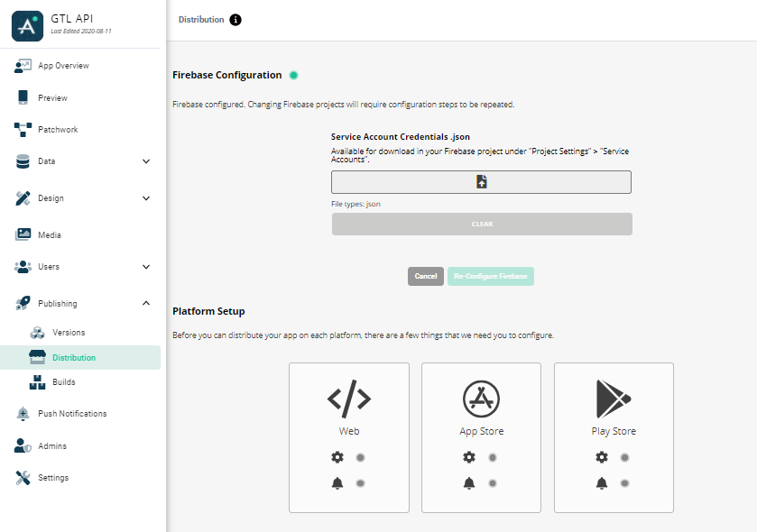
Task: Click the Play Store card bell icon
Action: click(602, 483)
